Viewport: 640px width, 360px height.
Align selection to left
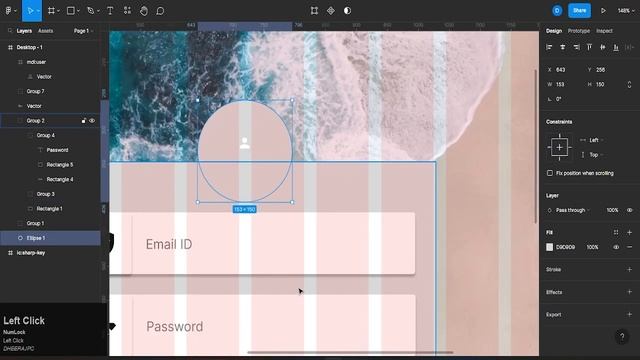coord(549,47)
